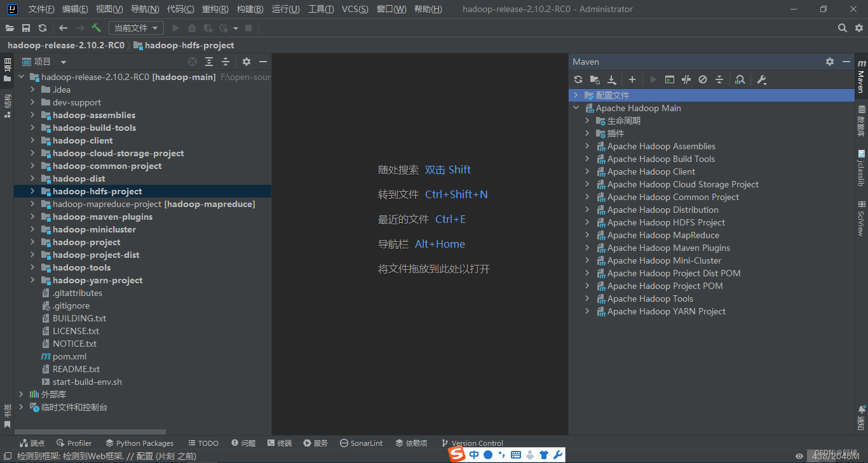Collapse all in the Maven tree
Image resolution: width=868 pixels, height=463 pixels.
click(719, 79)
